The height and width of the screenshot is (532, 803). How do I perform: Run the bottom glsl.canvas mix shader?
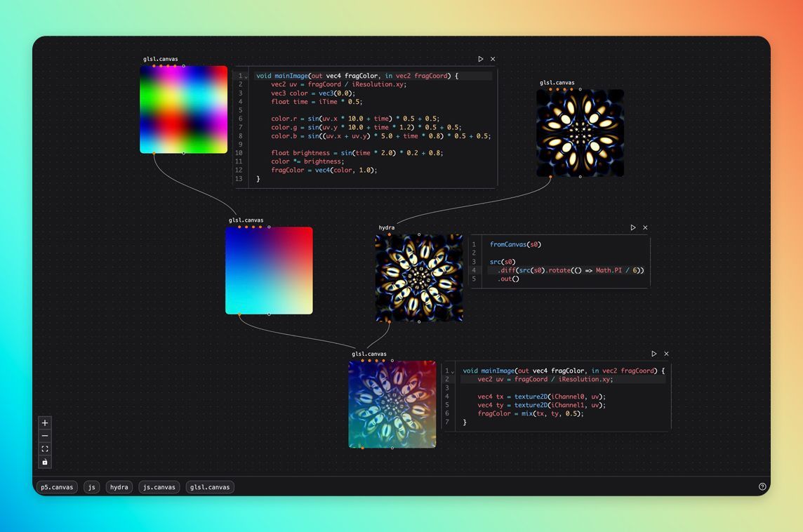[x=653, y=353]
